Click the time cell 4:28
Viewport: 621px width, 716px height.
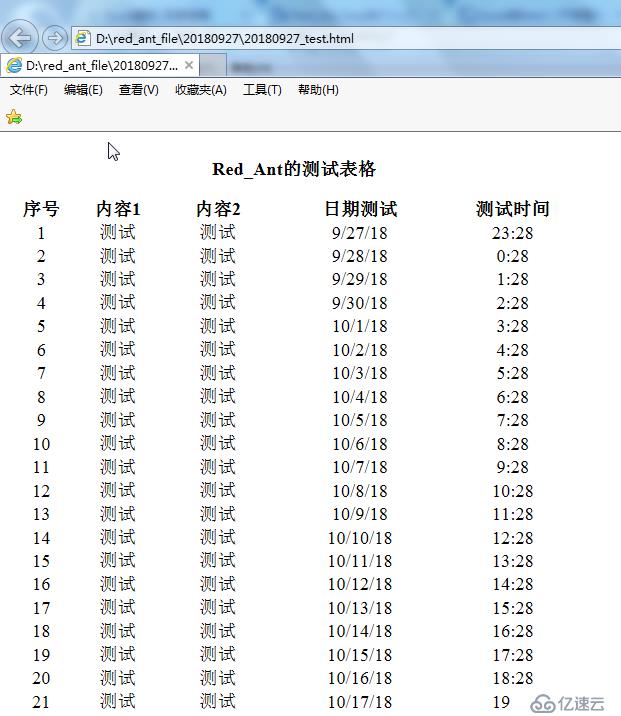[512, 350]
